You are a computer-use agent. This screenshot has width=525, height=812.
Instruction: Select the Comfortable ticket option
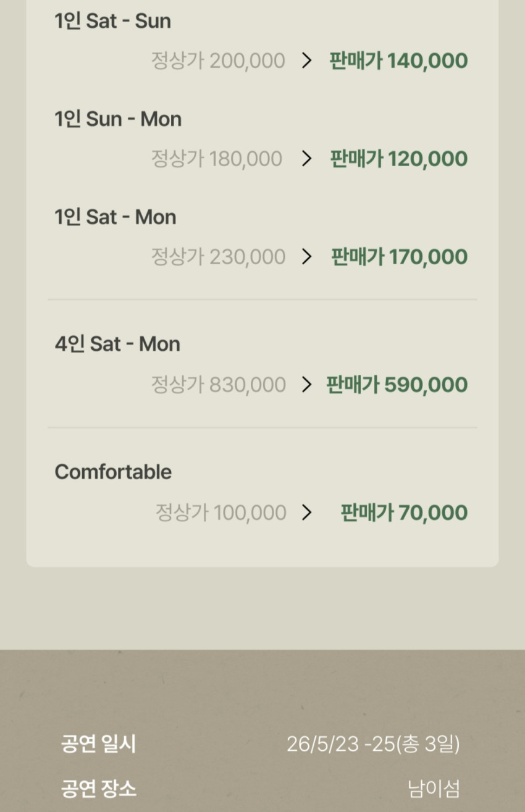[x=113, y=472]
